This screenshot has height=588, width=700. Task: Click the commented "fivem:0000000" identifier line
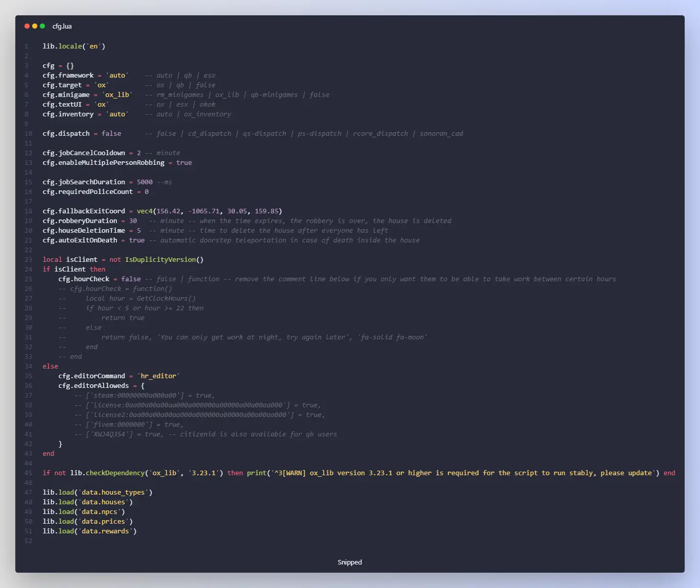click(129, 424)
